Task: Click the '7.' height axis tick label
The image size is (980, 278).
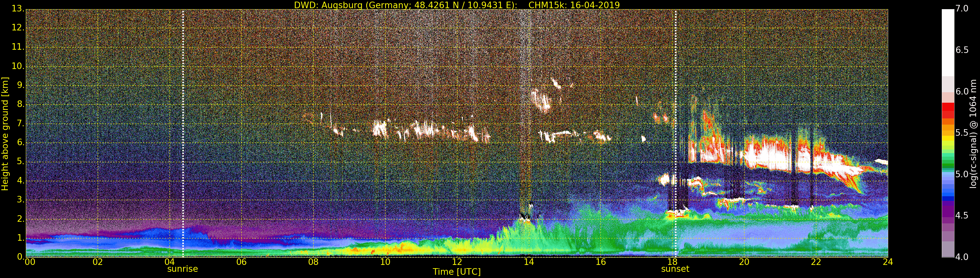Action: pyautogui.click(x=21, y=123)
